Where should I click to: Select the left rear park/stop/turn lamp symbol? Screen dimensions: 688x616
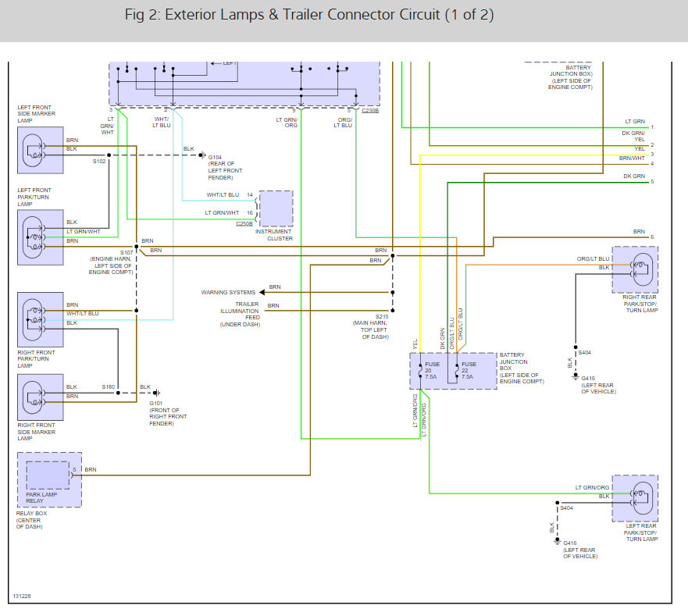[x=635, y=498]
